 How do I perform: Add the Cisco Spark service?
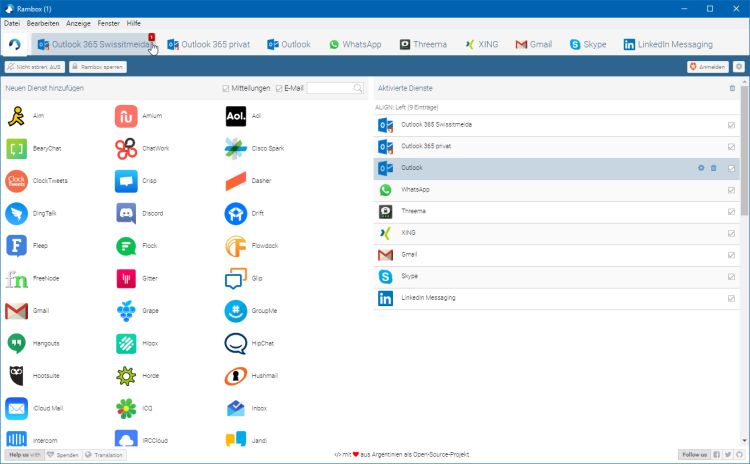[254, 149]
